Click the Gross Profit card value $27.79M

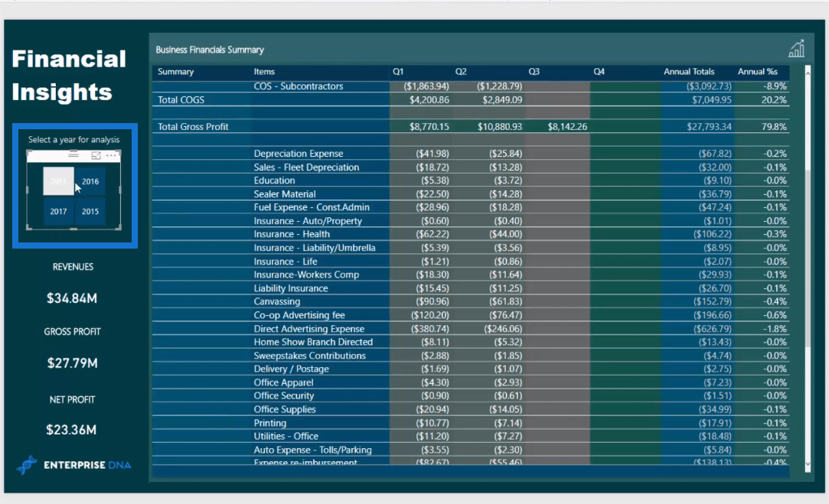(73, 363)
